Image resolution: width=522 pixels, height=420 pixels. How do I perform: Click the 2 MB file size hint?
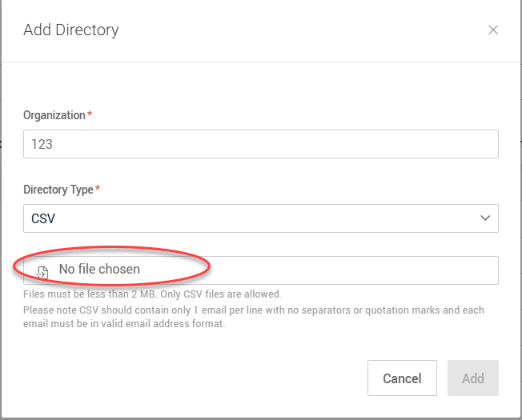click(152, 294)
